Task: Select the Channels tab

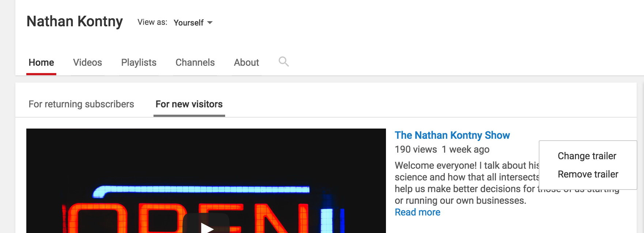Action: 195,62
